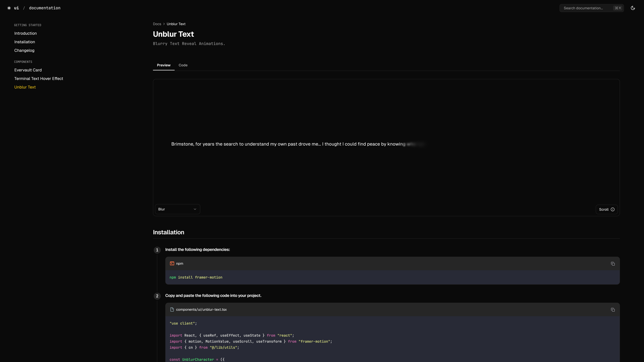The image size is (644, 362).
Task: Focus the Search documentation field
Action: pos(592,8)
